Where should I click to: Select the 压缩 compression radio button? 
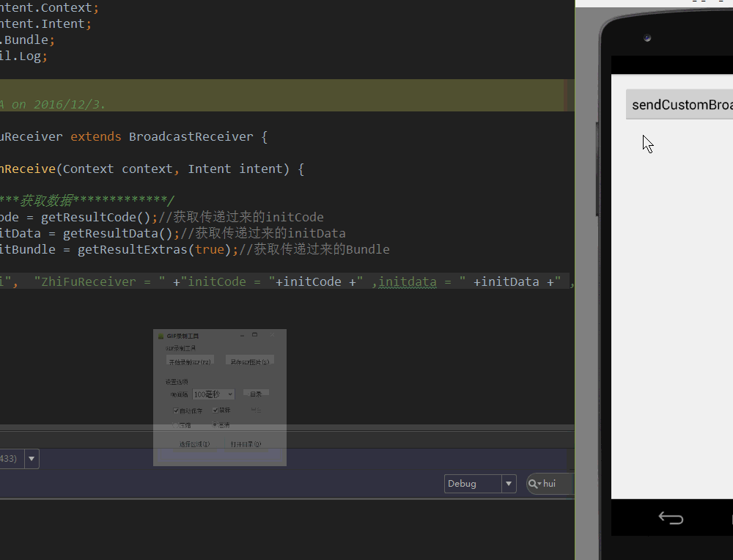(175, 425)
